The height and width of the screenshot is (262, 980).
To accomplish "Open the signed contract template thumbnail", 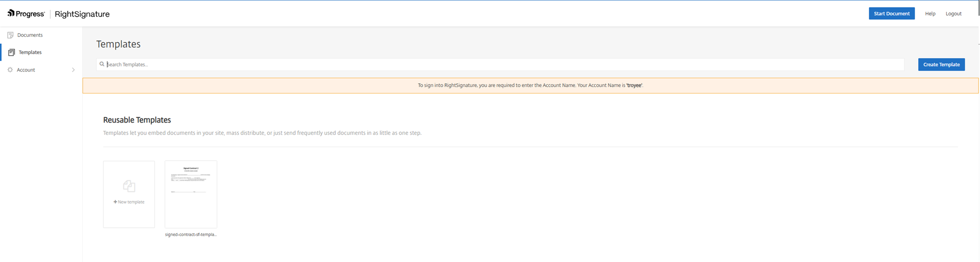I will click(191, 194).
